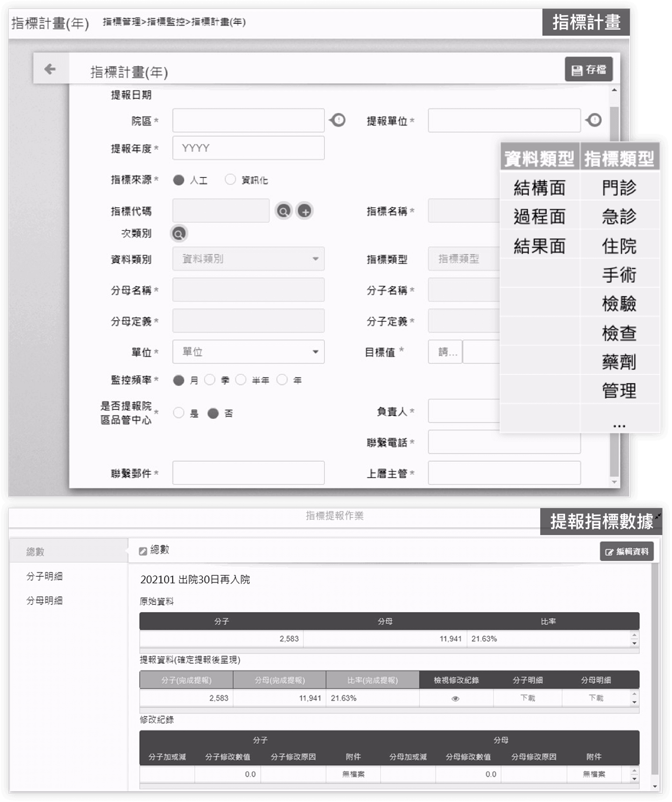Click the 提報年度 YYYY input field
This screenshot has width=672, height=802.
248,148
